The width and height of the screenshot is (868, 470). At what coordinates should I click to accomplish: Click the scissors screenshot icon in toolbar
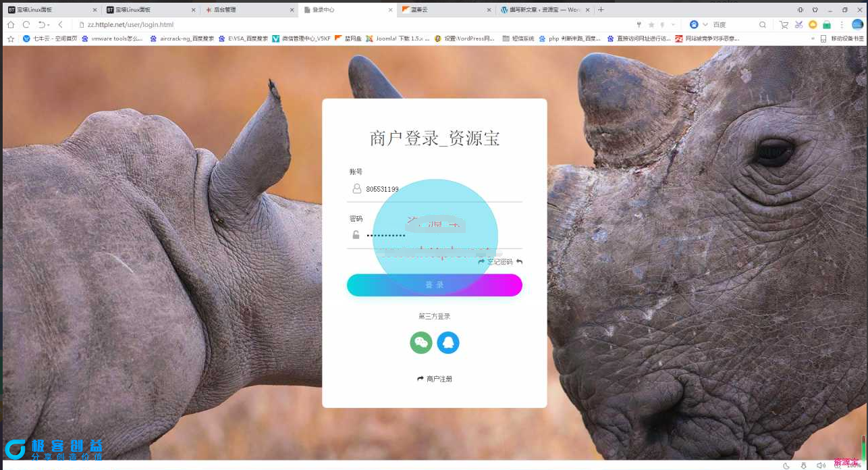click(799, 24)
